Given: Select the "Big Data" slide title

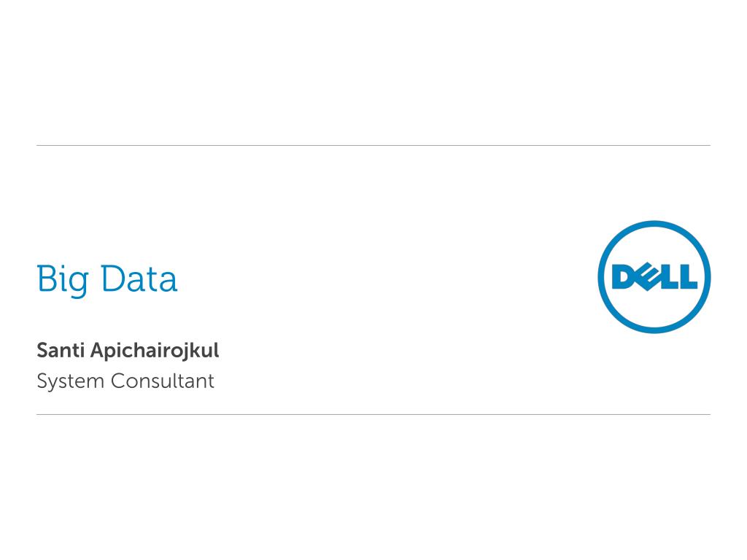Looking at the screenshot, I should (x=107, y=279).
